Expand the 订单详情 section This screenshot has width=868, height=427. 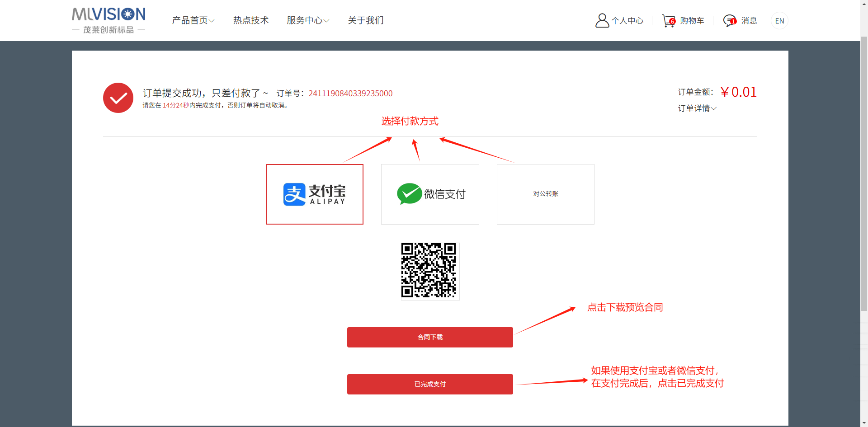697,108
